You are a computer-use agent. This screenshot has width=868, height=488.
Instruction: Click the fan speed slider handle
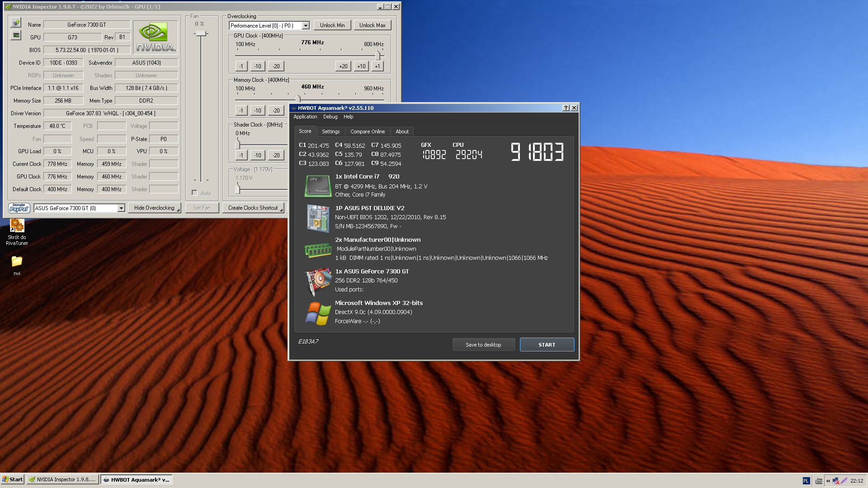[201, 33]
